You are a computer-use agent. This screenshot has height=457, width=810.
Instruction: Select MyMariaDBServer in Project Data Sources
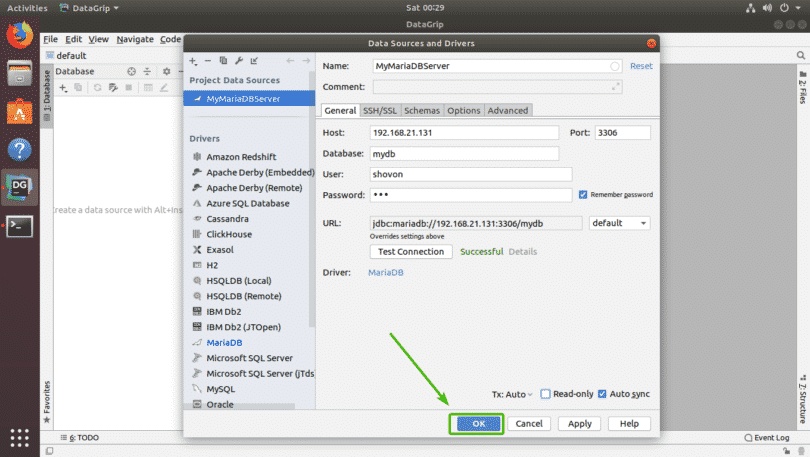pyautogui.click(x=249, y=99)
